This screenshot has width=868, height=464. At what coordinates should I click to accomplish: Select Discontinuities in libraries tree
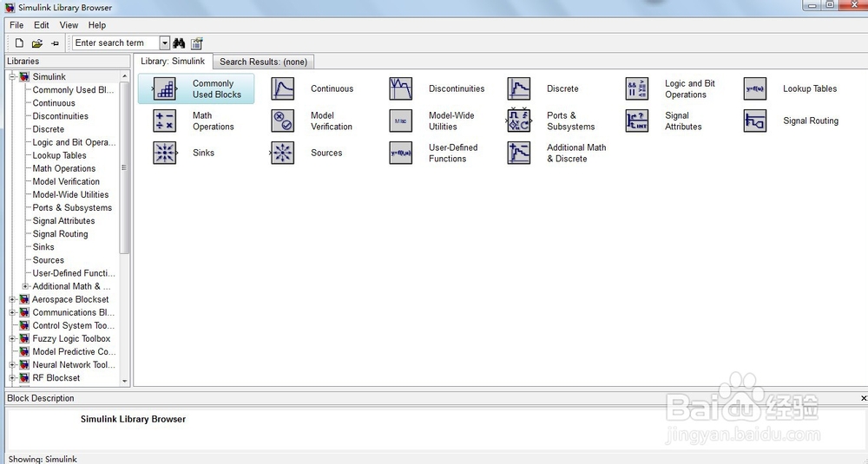pos(61,116)
